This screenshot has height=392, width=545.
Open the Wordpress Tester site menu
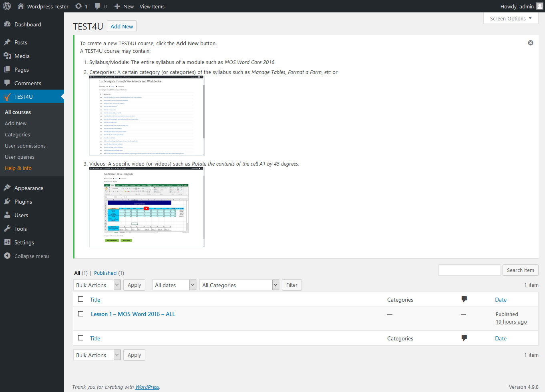[x=43, y=6]
